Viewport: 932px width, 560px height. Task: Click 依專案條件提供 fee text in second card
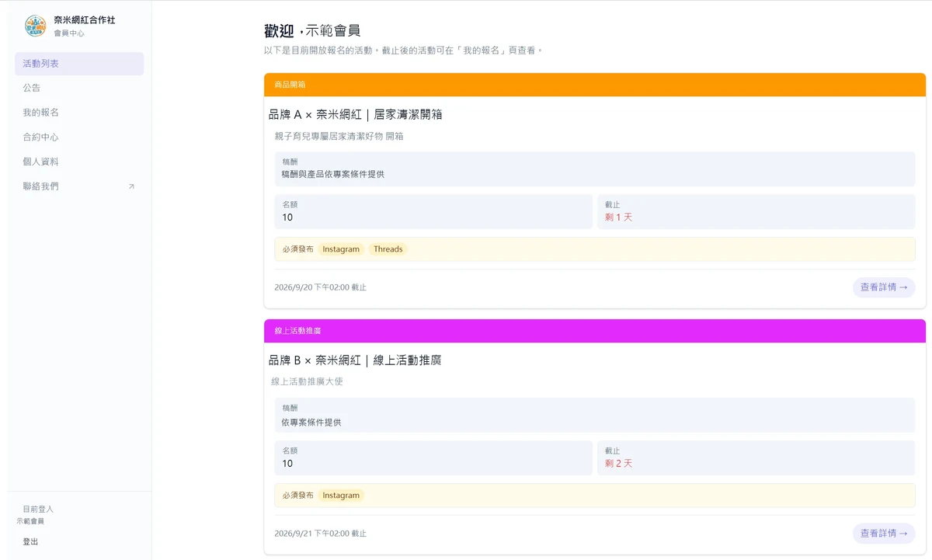coord(311,423)
